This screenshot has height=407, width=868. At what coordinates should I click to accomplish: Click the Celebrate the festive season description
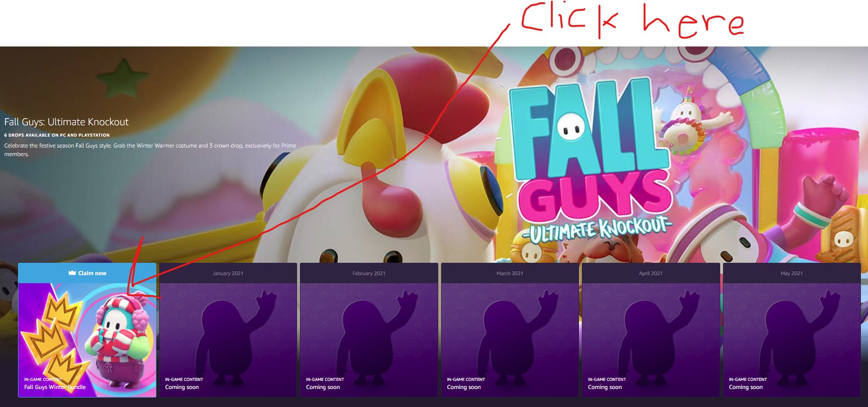click(x=150, y=150)
